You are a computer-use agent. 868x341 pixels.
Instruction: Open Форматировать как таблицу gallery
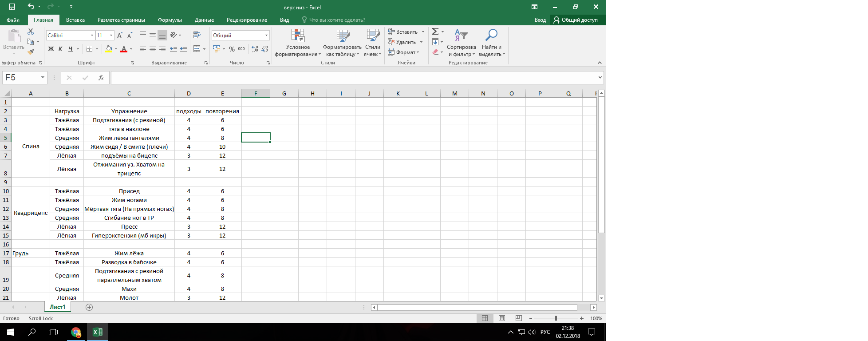(x=342, y=43)
